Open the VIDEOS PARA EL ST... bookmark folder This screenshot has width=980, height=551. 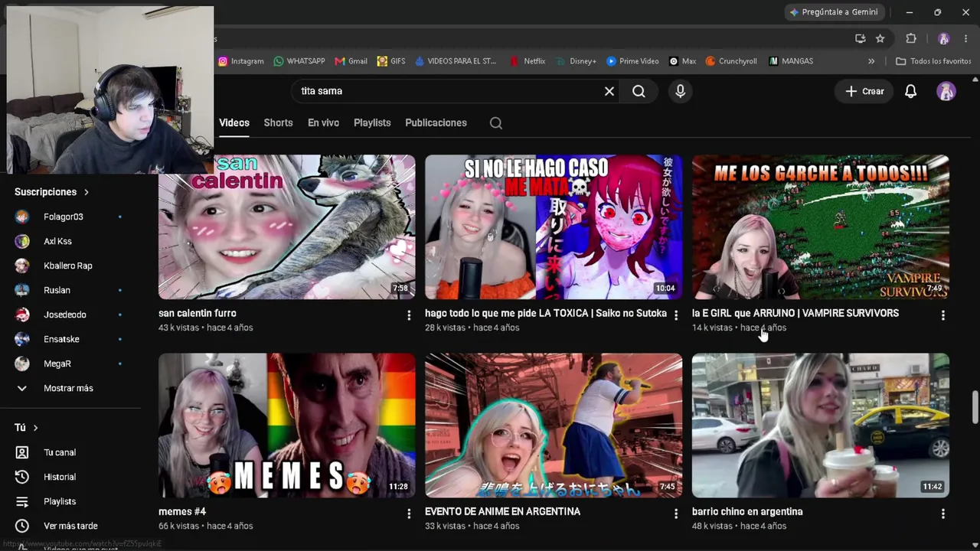pyautogui.click(x=456, y=61)
